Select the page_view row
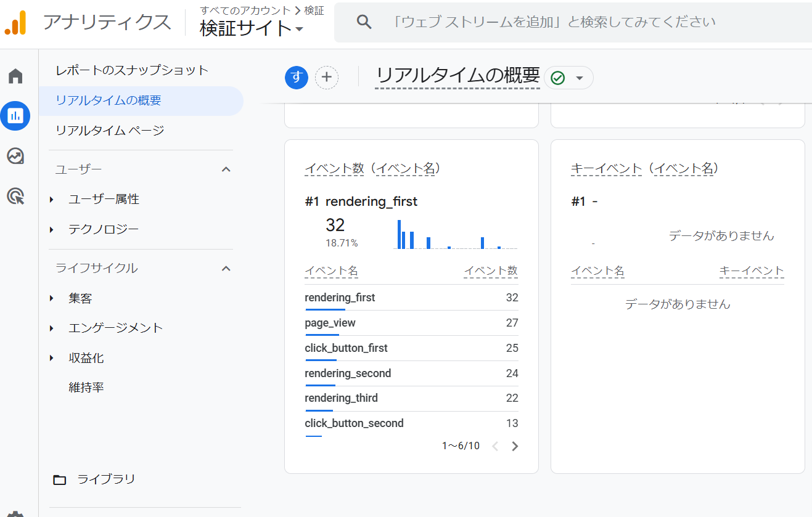 [411, 323]
